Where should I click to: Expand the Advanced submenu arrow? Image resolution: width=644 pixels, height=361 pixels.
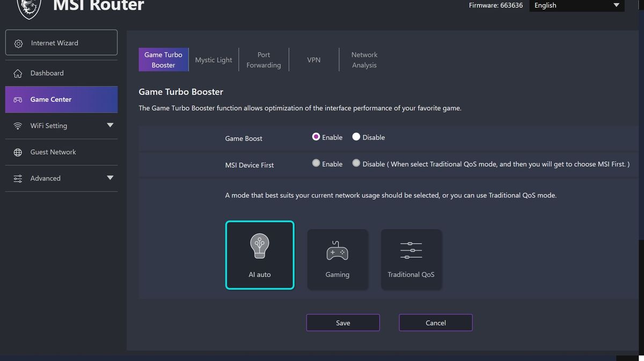click(x=110, y=178)
